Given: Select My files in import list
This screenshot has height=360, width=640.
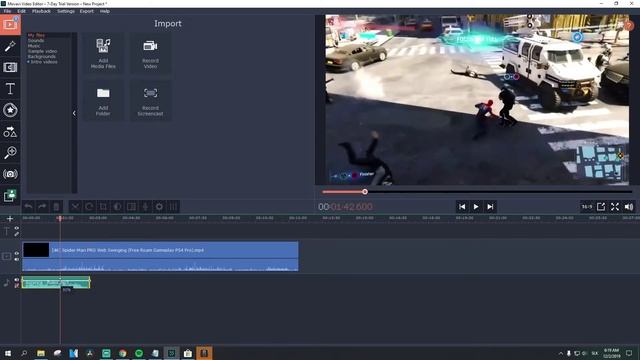Looking at the screenshot, I should (x=36, y=36).
